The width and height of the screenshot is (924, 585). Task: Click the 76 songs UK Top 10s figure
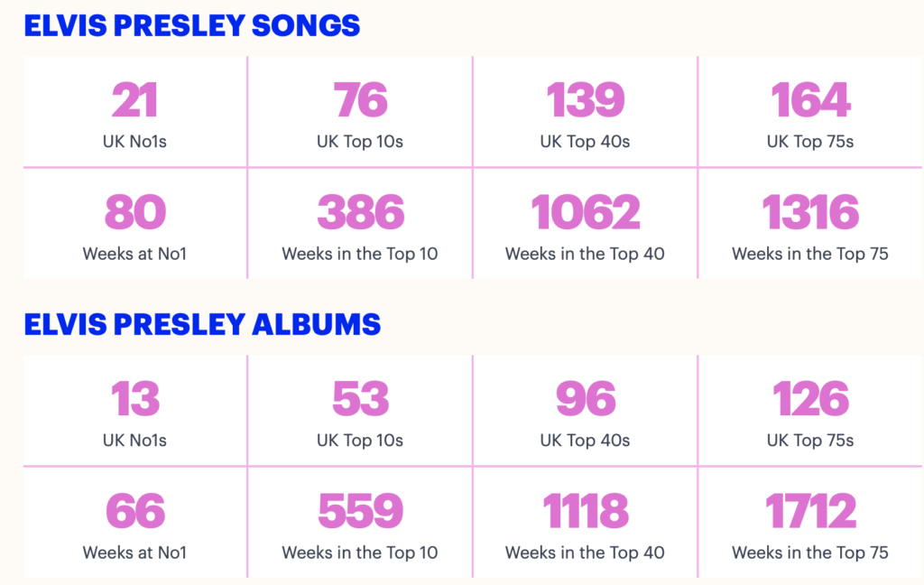pos(360,100)
